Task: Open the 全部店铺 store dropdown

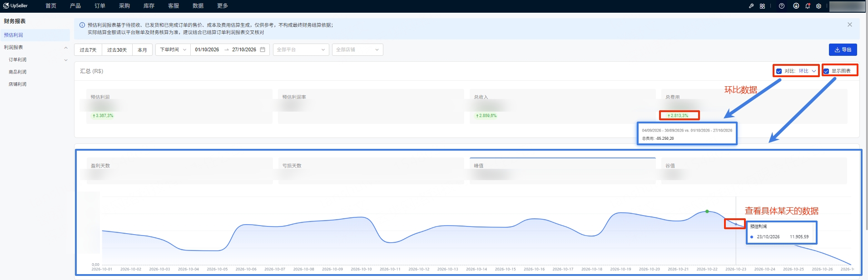Action: coord(357,49)
